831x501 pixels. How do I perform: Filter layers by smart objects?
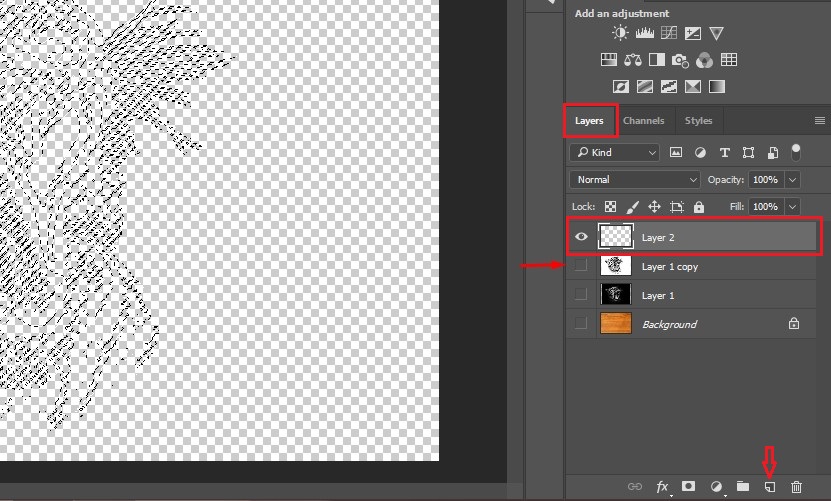click(x=773, y=153)
